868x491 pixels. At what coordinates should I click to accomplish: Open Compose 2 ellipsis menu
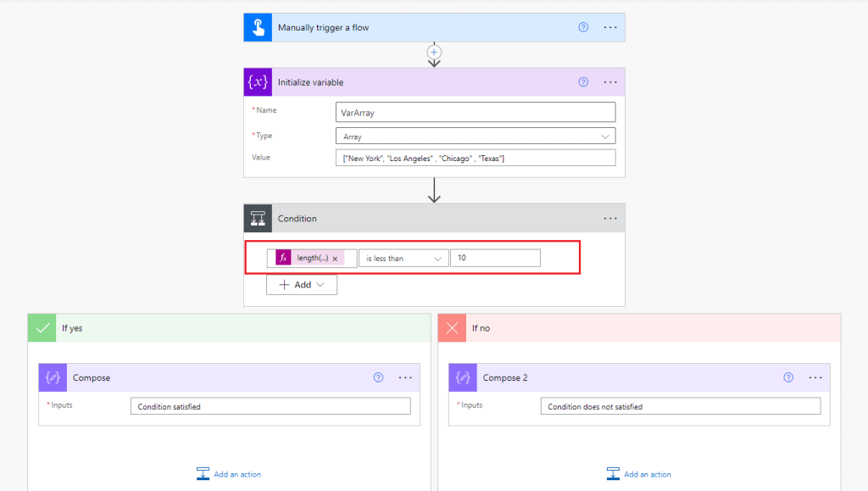click(815, 377)
